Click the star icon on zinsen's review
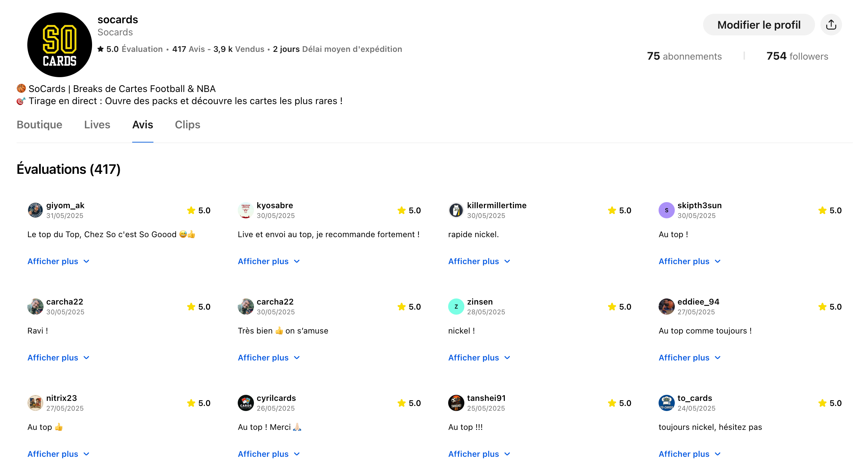Screen dimensions: 868x475 (x=612, y=307)
